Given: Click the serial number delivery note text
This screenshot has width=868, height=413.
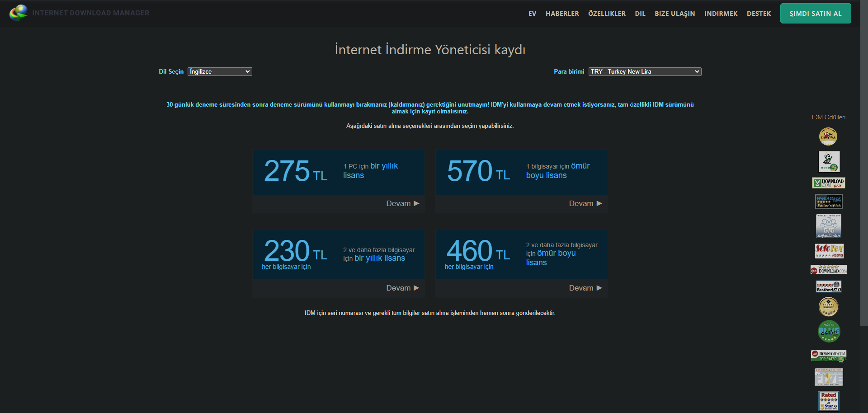Looking at the screenshot, I should [x=430, y=313].
